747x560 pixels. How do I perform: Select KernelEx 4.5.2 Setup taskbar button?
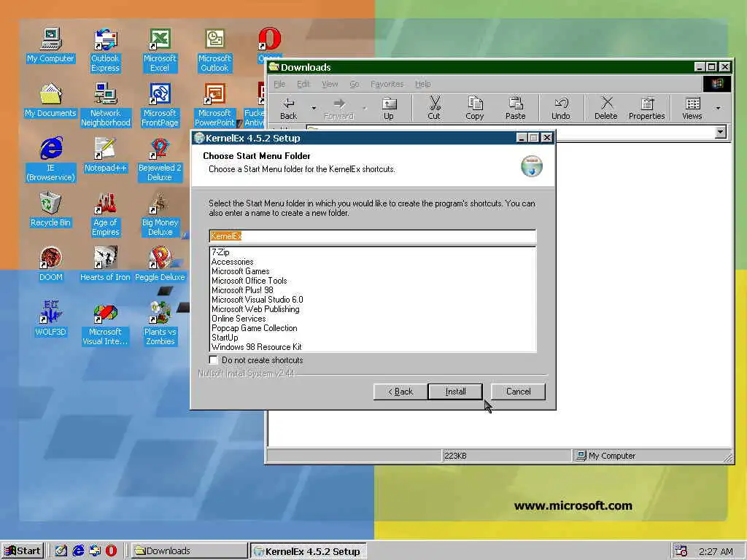tap(309, 551)
